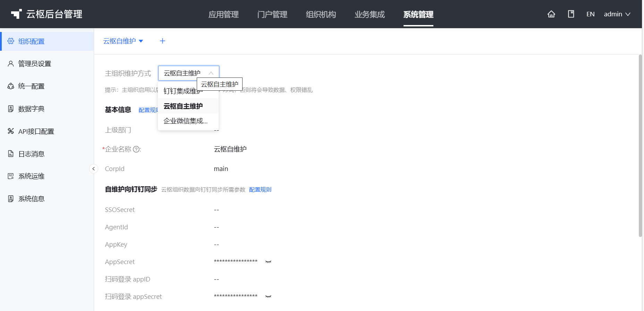Choose 企业微信集成 option

pyautogui.click(x=188, y=121)
